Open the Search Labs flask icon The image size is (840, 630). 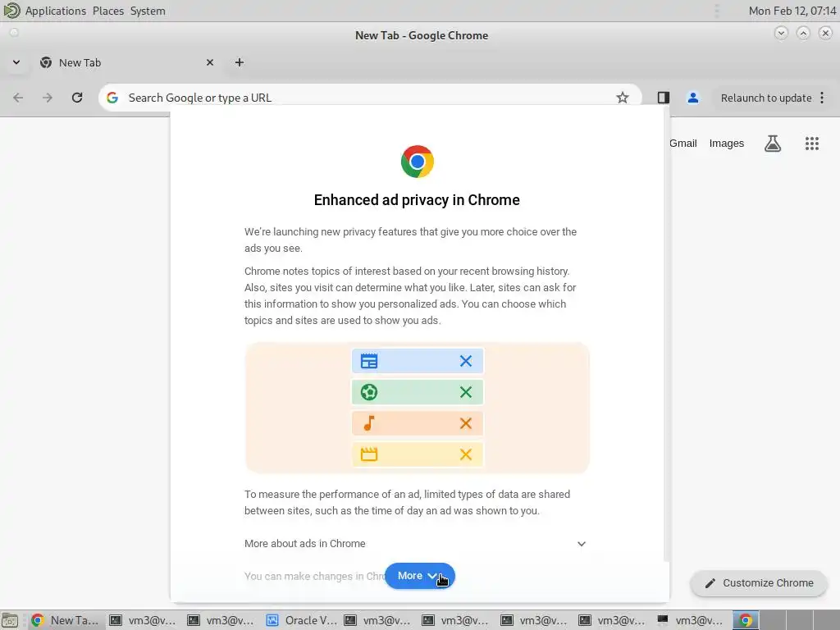tap(773, 144)
